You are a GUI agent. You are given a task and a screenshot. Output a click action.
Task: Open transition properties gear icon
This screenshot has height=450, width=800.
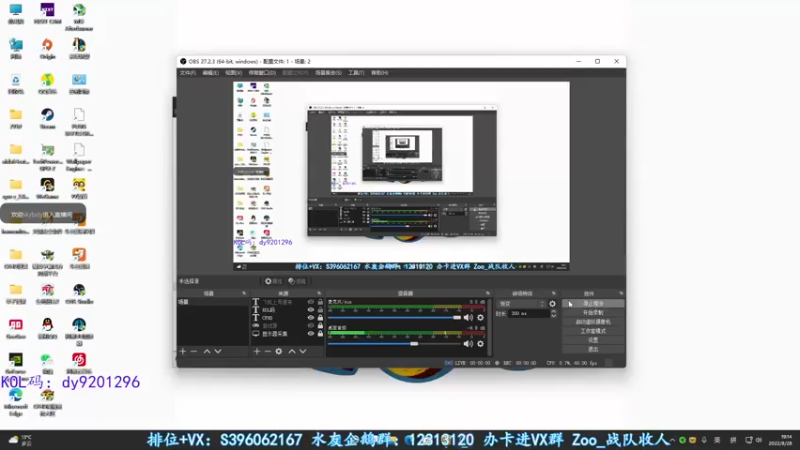(553, 304)
